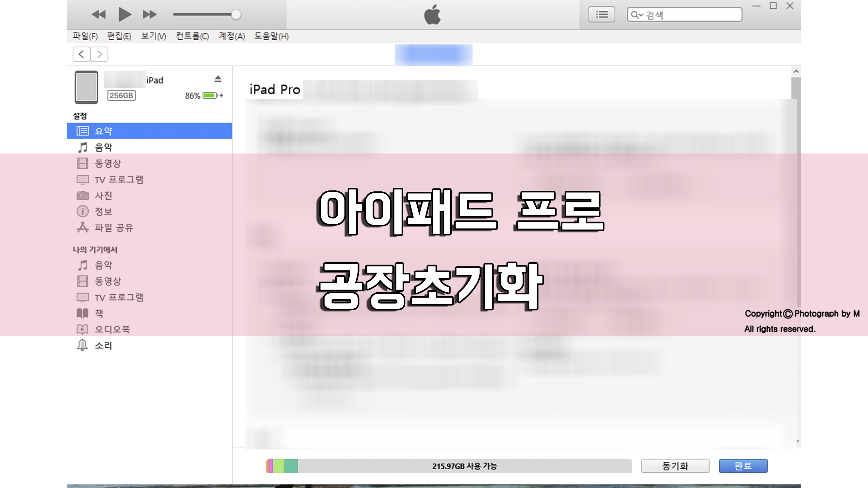The image size is (868, 488).
Task: Select 소리 under 나의 기기에서
Action: tap(104, 346)
